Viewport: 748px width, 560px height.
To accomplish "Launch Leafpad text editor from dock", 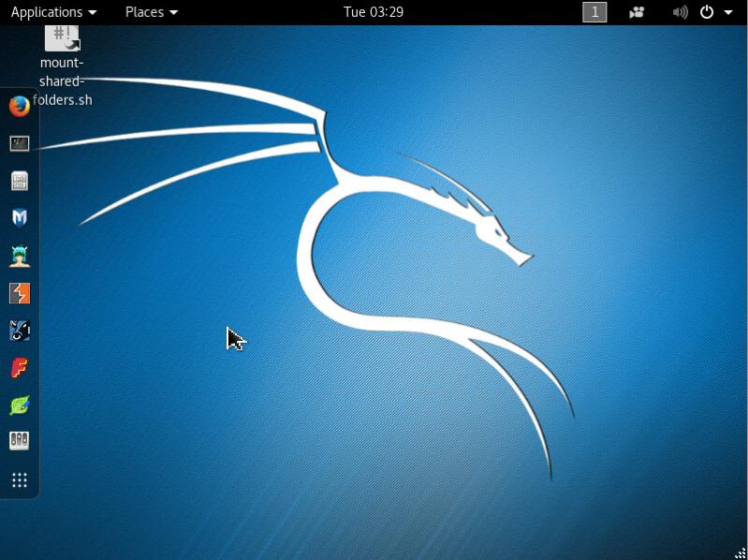I will (x=20, y=405).
